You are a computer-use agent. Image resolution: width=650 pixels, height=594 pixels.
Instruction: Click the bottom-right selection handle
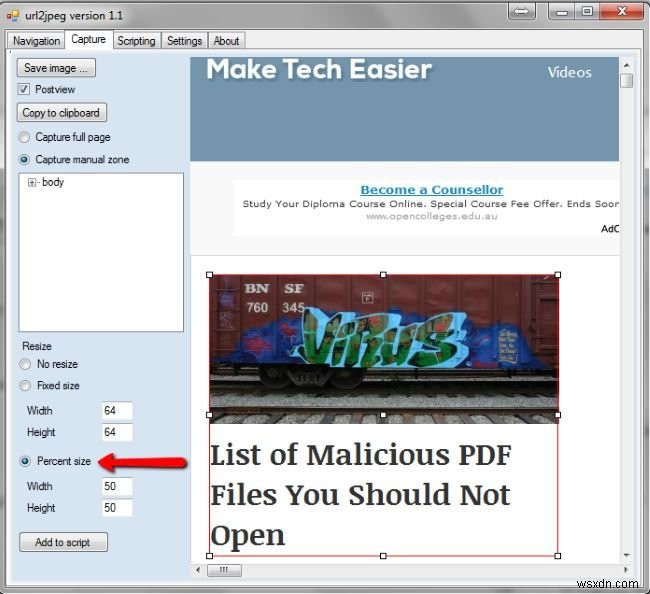coord(558,556)
